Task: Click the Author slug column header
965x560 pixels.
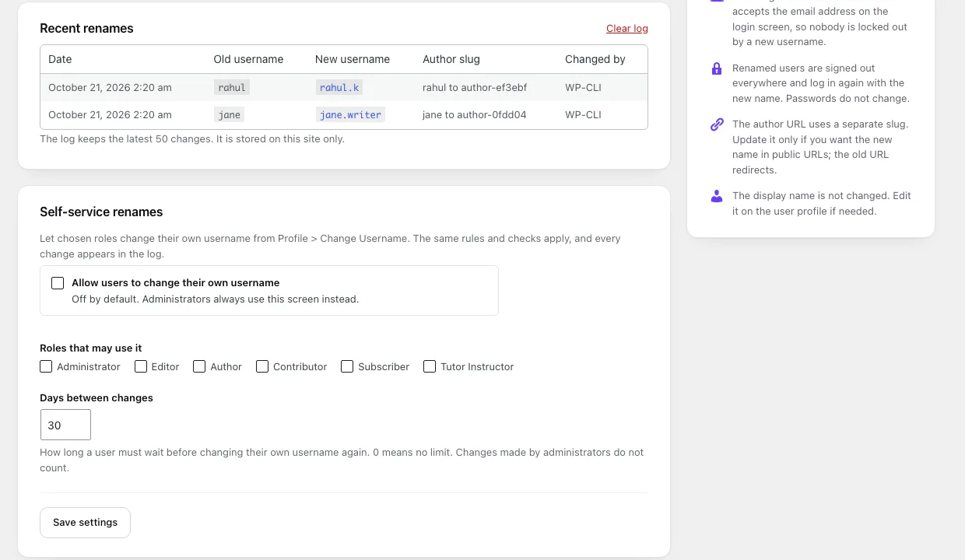Action: (x=451, y=59)
